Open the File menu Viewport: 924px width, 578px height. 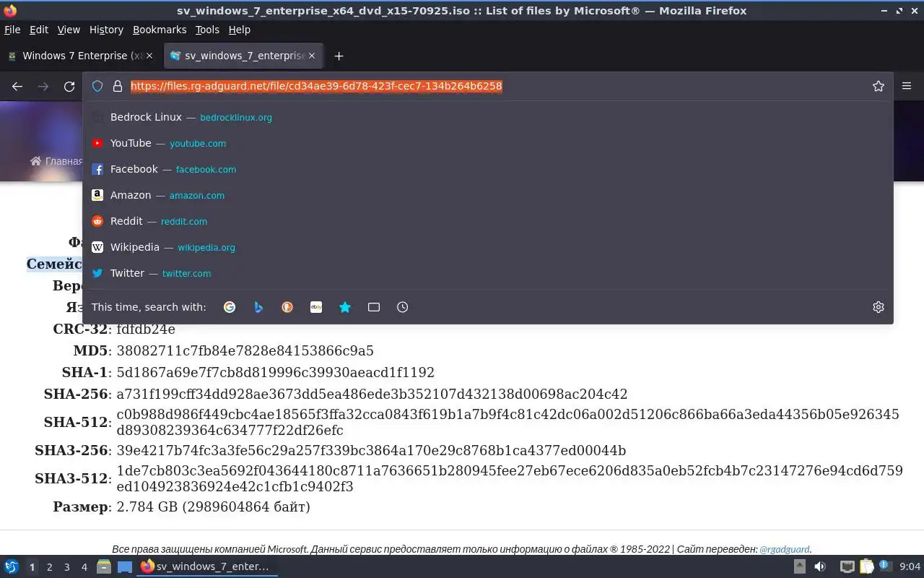point(12,30)
